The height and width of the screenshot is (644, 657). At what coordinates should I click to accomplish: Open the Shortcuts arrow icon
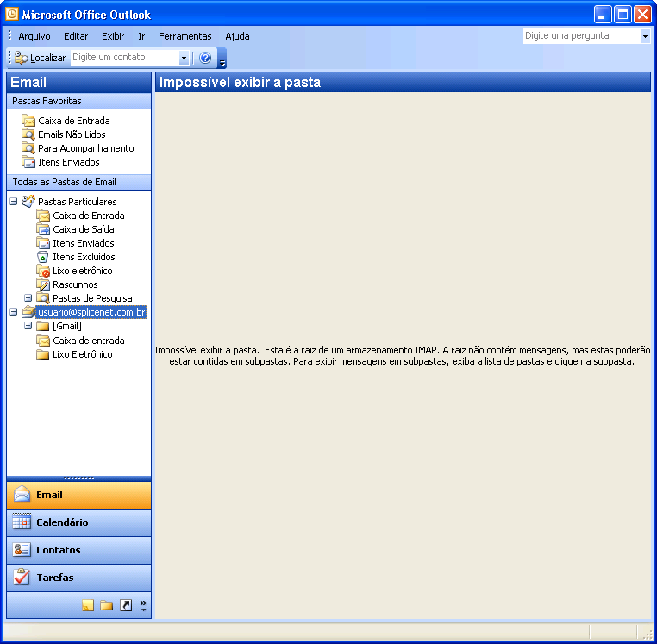pos(126,605)
